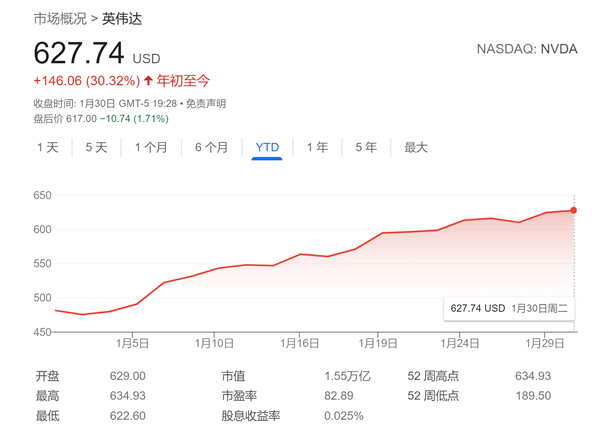Click the red endpoint dot on chart
The width and height of the screenshot is (600, 432).
(574, 210)
